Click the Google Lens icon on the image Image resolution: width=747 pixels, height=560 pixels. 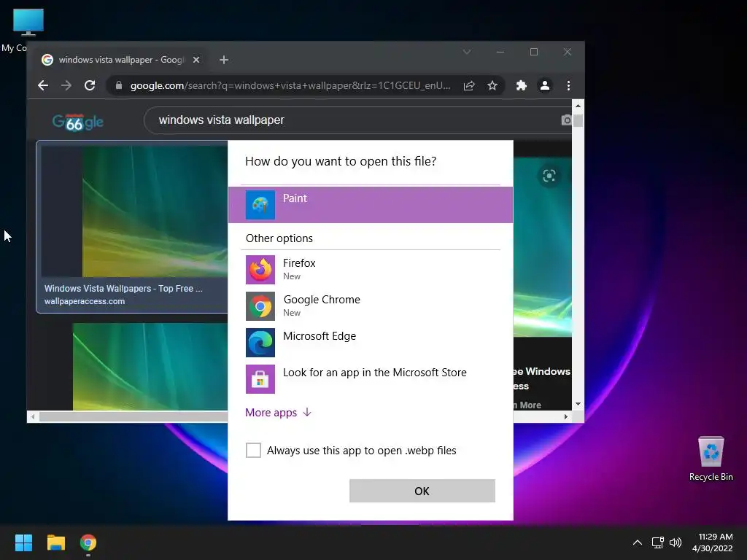[x=549, y=176]
